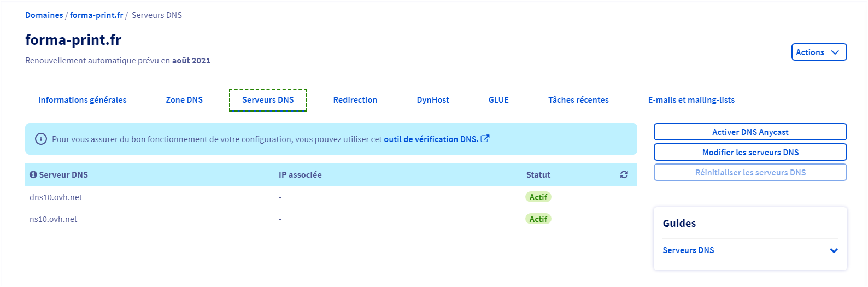The width and height of the screenshot is (868, 287).
Task: Open the Informations générales tab
Action: coord(82,100)
